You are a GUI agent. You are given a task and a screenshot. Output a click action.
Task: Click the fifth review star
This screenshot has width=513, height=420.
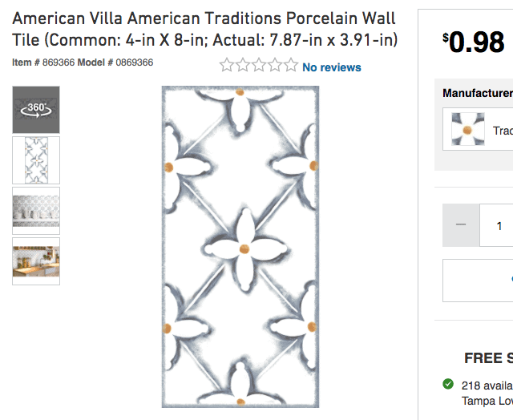pos(291,65)
